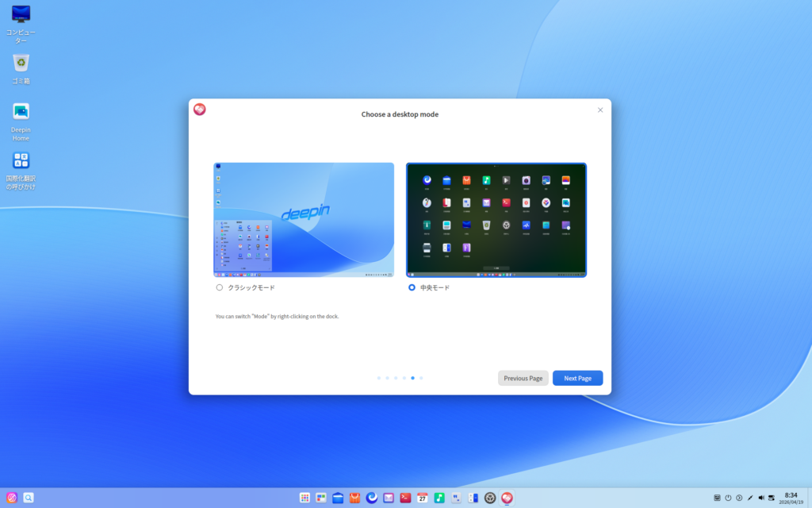Viewport: 812px width, 508px height.
Task: Jump to the first page indicator dot
Action: click(379, 378)
